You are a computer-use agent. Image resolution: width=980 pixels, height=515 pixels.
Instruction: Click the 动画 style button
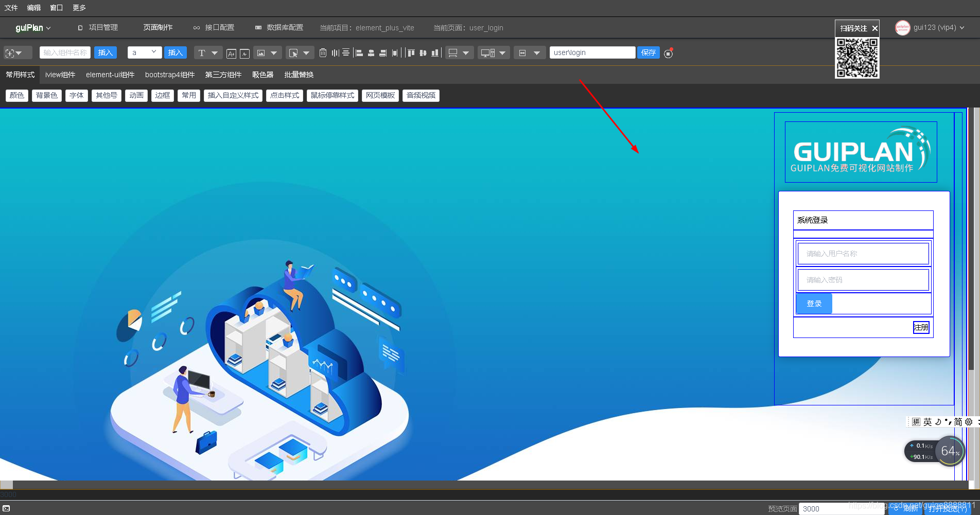(x=136, y=95)
